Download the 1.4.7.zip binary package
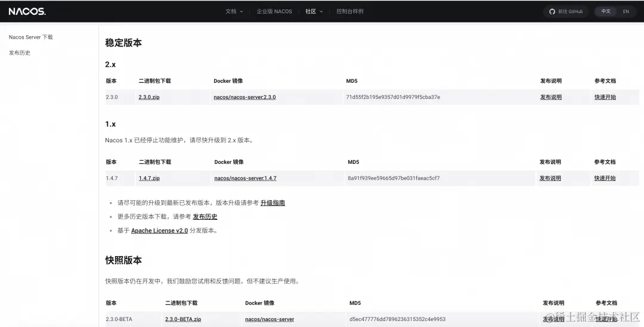 click(x=149, y=178)
